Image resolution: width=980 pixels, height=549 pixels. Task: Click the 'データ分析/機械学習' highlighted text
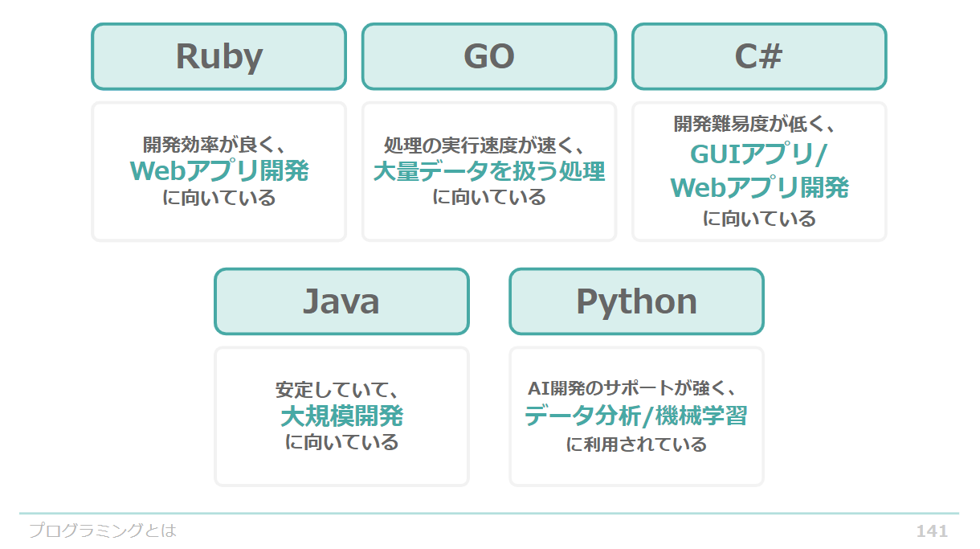tap(636, 416)
